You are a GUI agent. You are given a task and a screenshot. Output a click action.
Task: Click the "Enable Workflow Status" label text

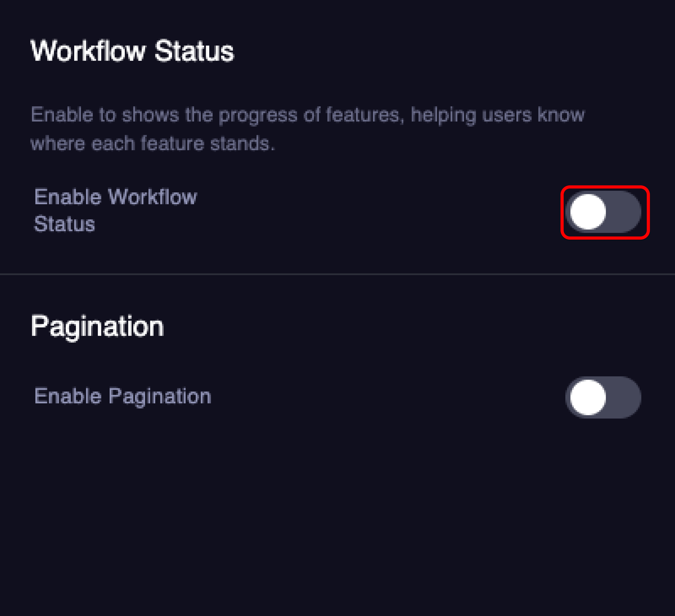[116, 210]
